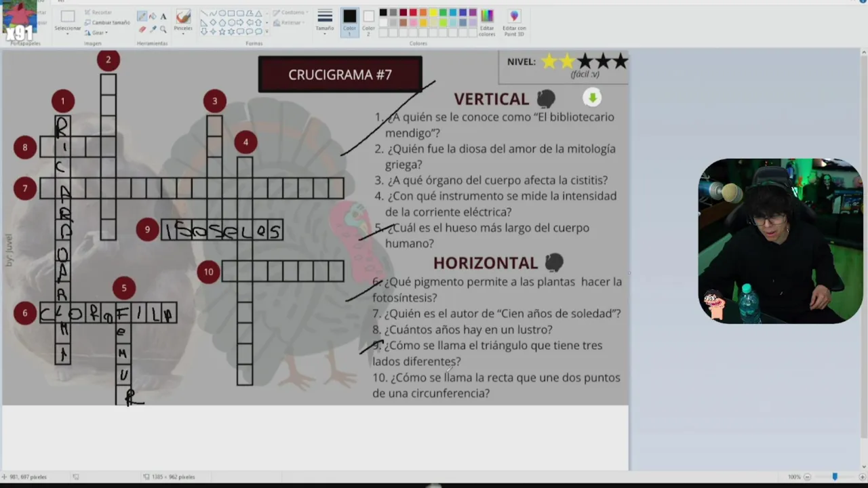Choose the Pentagon shape

coord(222,22)
